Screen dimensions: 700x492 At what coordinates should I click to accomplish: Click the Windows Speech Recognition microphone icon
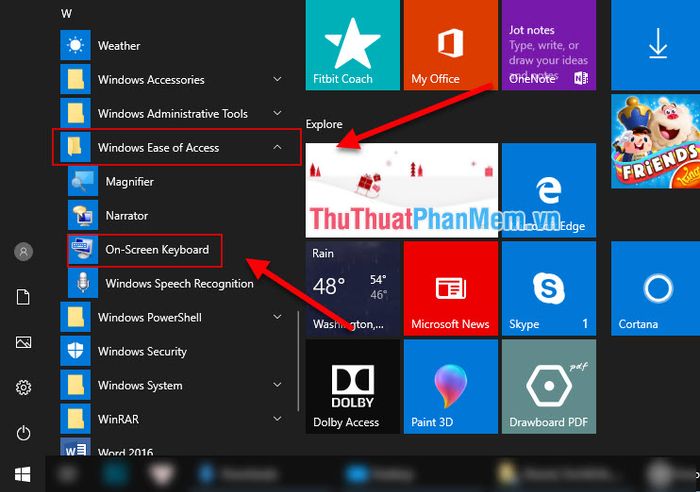[83, 283]
